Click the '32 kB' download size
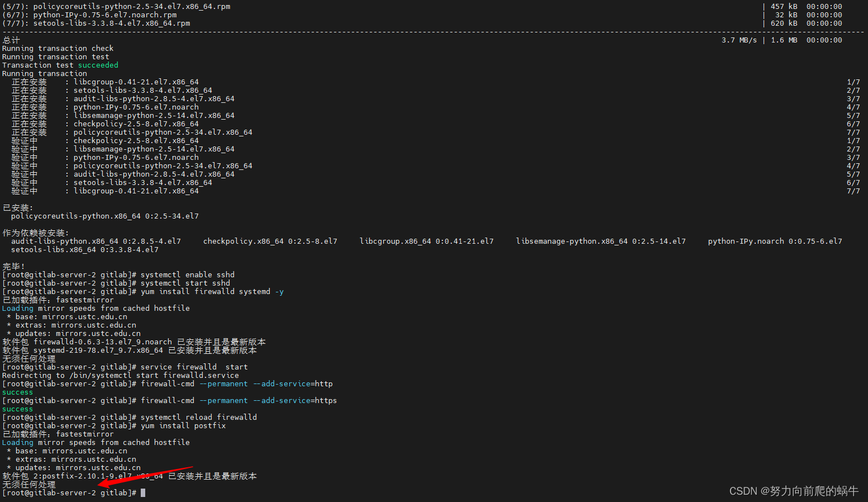The height and width of the screenshot is (502, 868). tap(786, 15)
